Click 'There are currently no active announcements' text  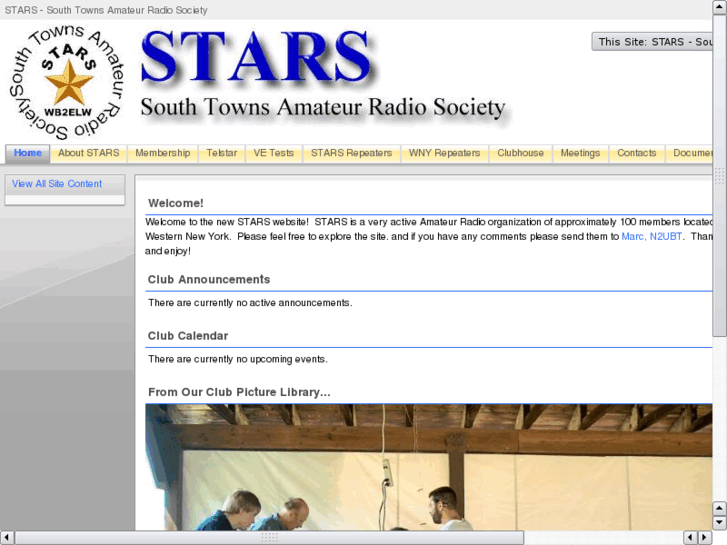coord(250,303)
